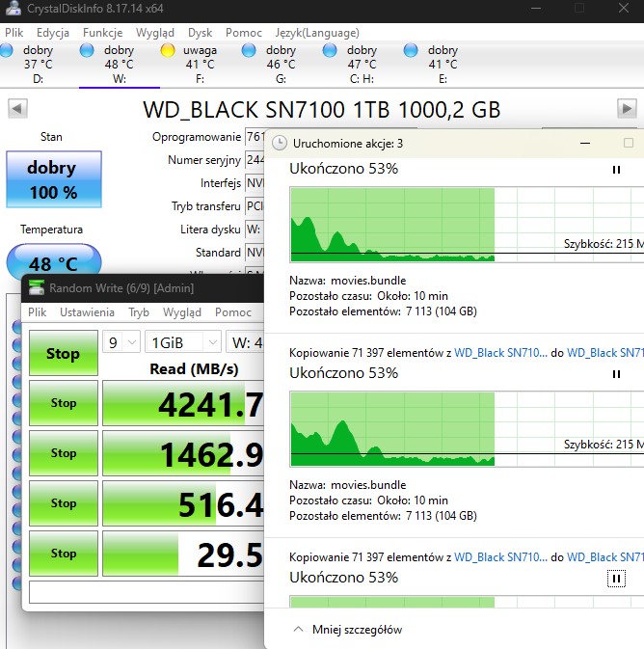This screenshot has height=649, width=644.
Task: Click the previous disk arrow left of WD_BLACK
Action: pyautogui.click(x=17, y=109)
